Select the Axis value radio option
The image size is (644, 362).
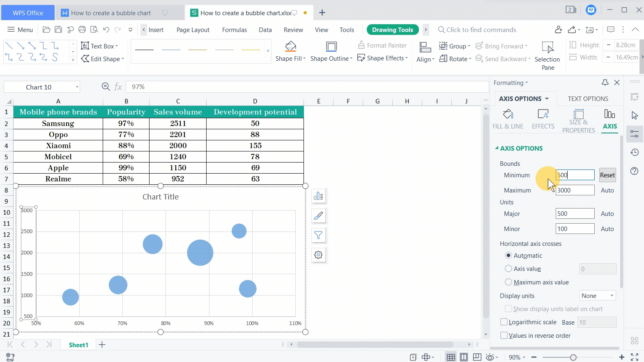point(508,269)
